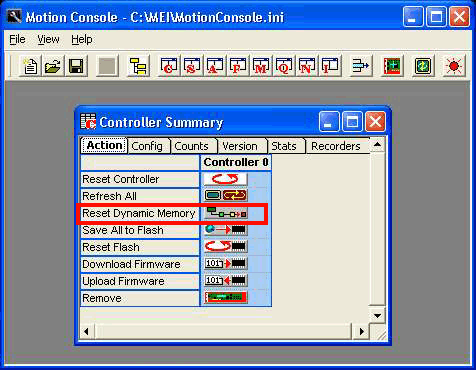
Task: Open the Controller Summary toolbar icon (C)
Action: (168, 66)
